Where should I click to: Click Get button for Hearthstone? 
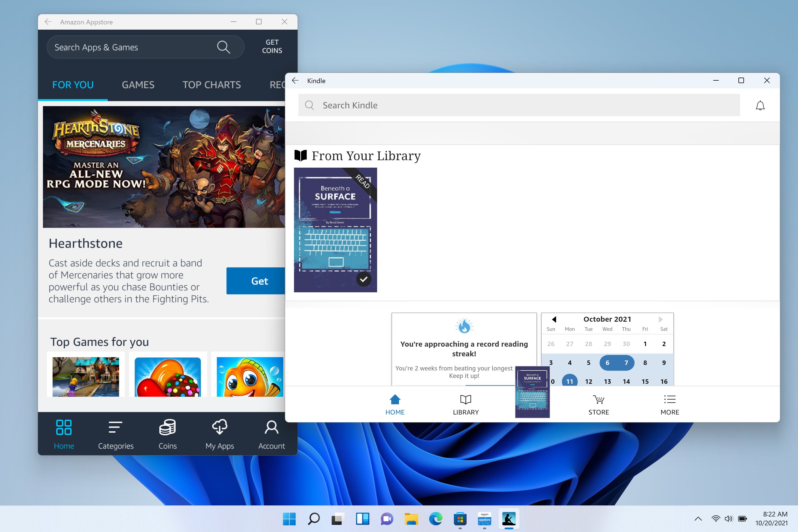(255, 281)
